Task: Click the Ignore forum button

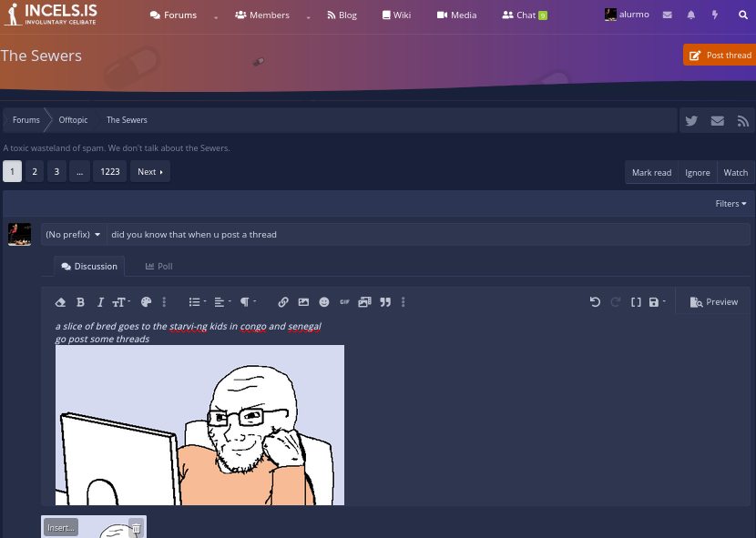Action: pyautogui.click(x=697, y=173)
